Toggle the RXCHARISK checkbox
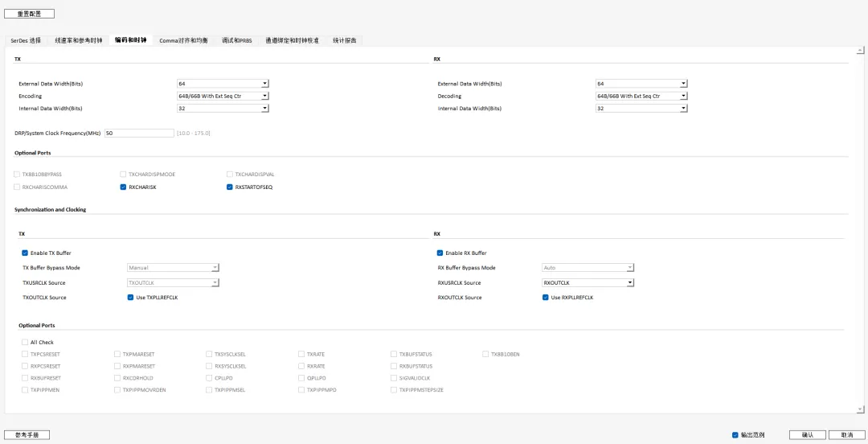 (x=123, y=187)
